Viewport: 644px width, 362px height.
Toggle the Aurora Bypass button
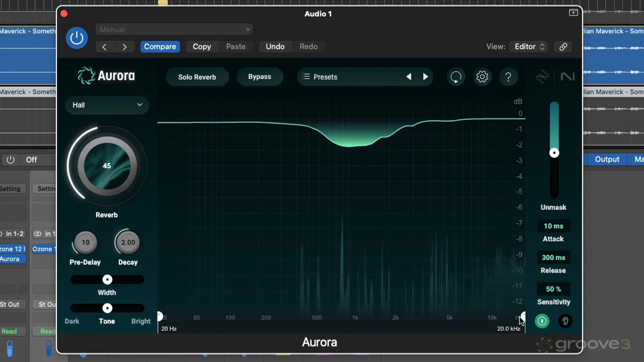(260, 77)
